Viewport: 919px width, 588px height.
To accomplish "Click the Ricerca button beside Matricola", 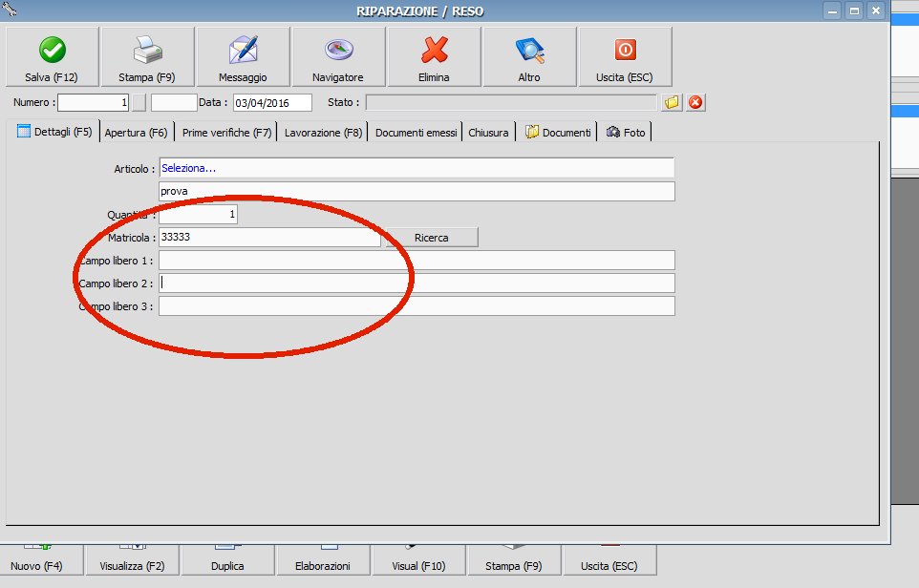I will [x=432, y=237].
